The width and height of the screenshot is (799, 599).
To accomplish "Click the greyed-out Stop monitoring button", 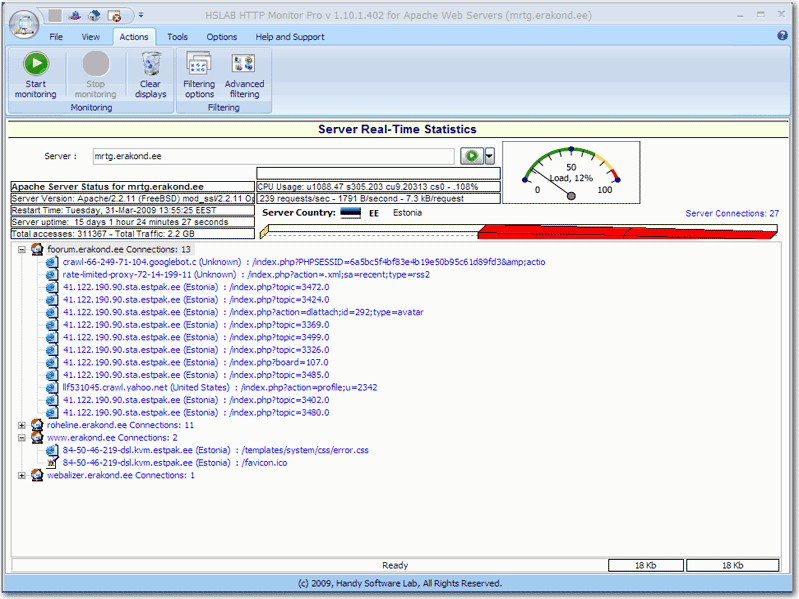I will click(x=95, y=75).
